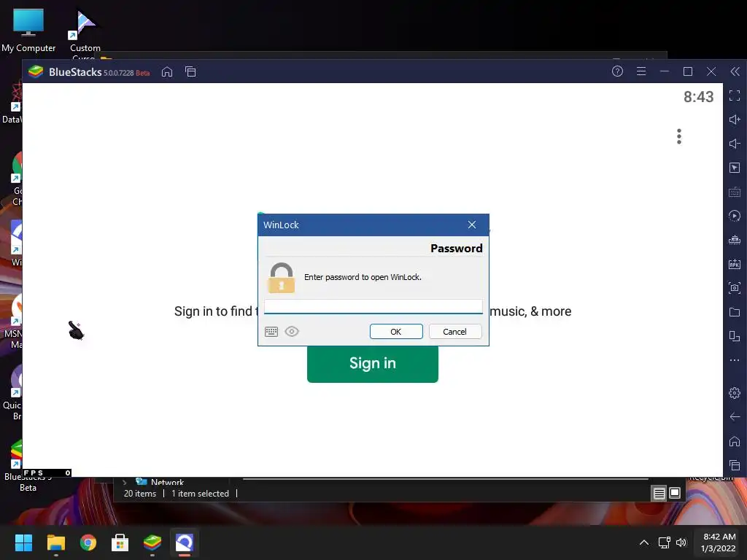Open the memory trim sidebar icon
Image resolution: width=747 pixels, height=560 pixels.
(735, 240)
